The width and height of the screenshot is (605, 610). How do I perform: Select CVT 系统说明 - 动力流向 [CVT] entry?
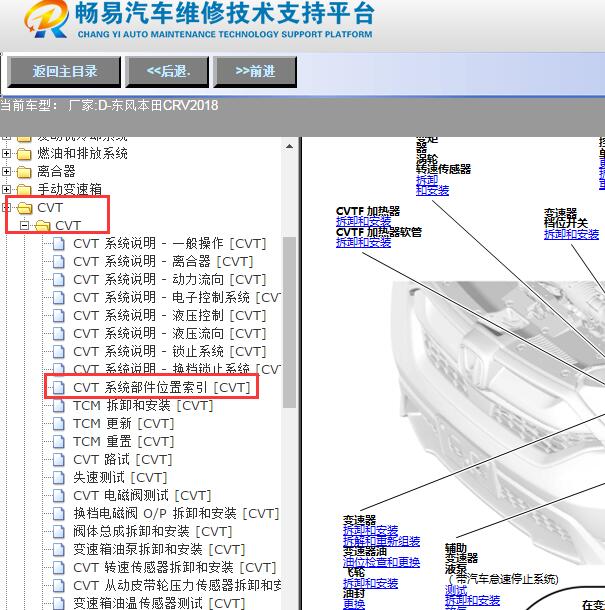[x=170, y=279]
